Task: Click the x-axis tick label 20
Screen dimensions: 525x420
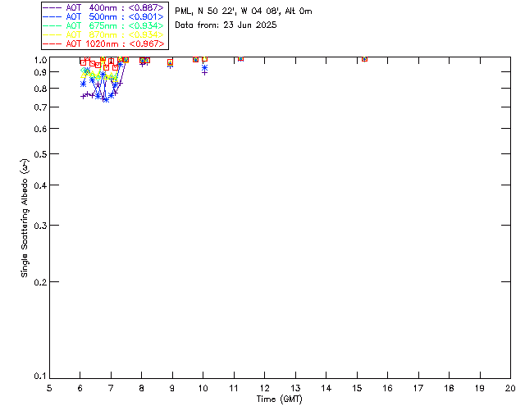Action: point(510,388)
